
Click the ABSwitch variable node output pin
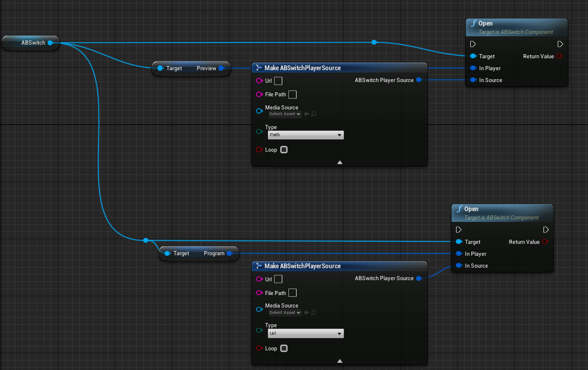[x=50, y=43]
